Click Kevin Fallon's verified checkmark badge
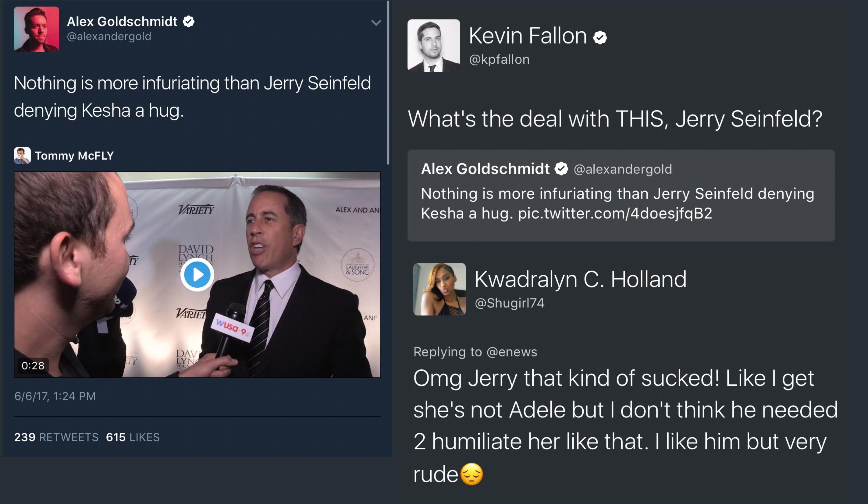The width and height of the screenshot is (868, 504). 600,37
